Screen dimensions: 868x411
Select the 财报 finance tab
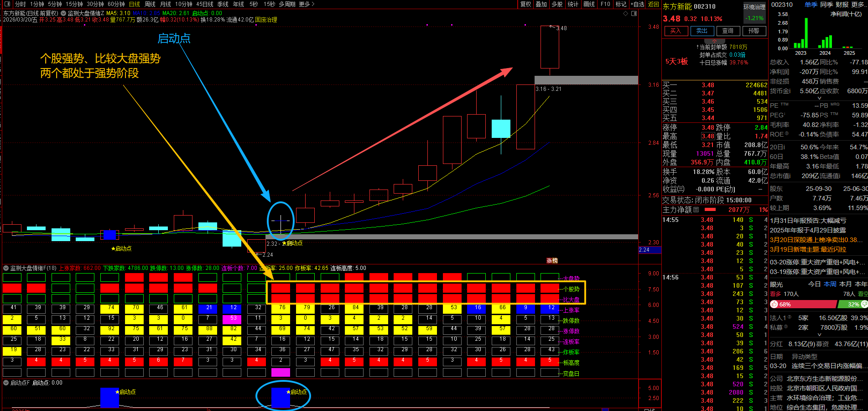[x=842, y=5]
